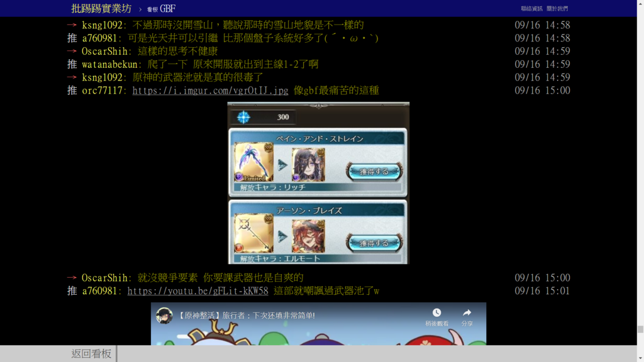Screen dimensions: 644x362
Task: Click the 返回看板 button
Action: pos(91,353)
